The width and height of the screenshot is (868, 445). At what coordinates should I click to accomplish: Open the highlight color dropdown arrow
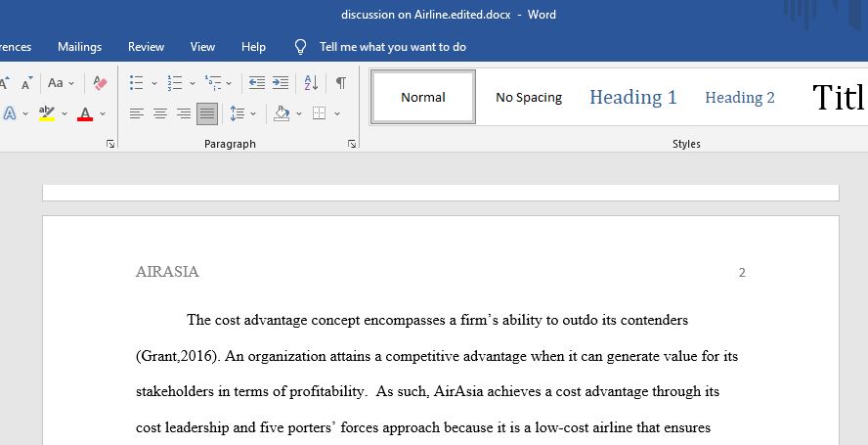(65, 113)
